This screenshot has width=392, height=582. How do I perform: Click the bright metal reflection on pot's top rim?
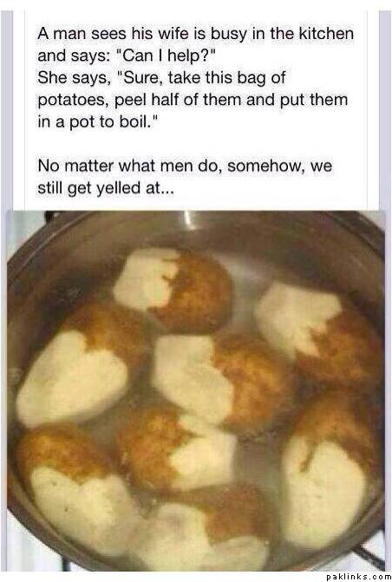(187, 217)
